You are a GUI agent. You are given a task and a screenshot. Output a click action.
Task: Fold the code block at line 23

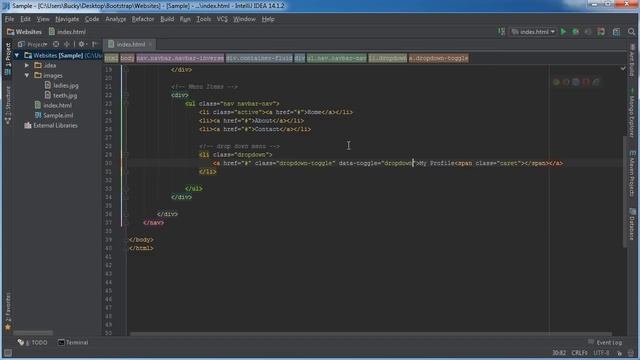click(126, 104)
